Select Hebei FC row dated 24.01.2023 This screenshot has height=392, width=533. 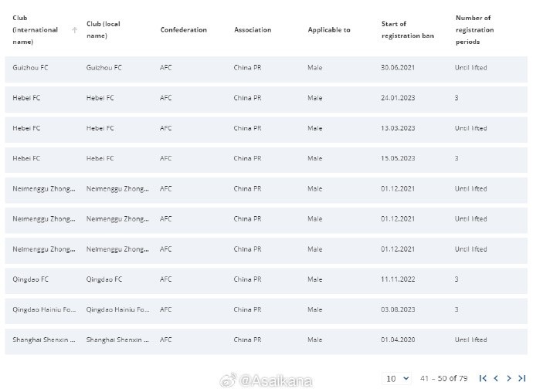pyautogui.click(x=266, y=100)
